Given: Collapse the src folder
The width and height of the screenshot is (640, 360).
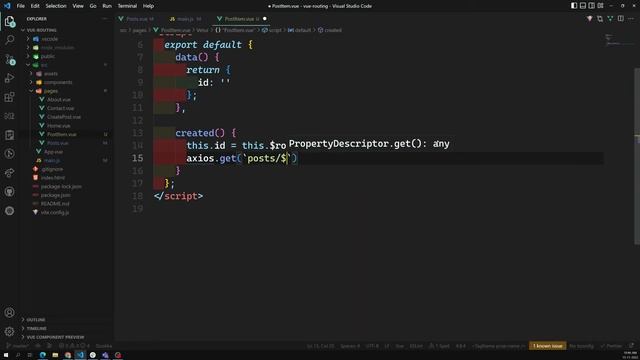Looking at the screenshot, I should tap(44, 65).
